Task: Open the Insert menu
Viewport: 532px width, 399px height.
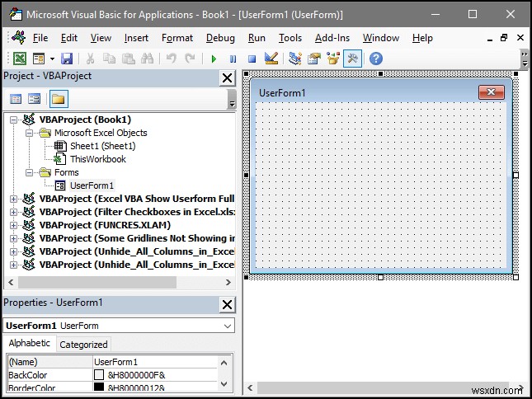Action: [x=136, y=38]
